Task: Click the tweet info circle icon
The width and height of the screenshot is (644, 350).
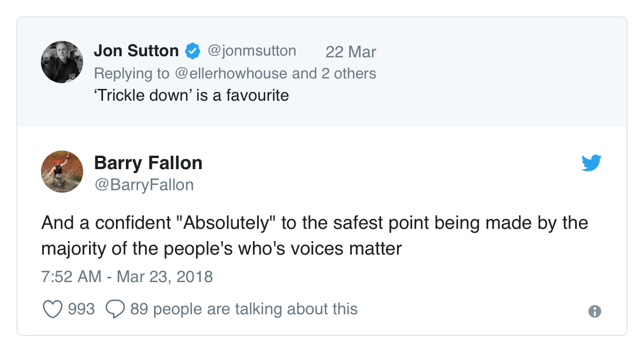Action: point(594,311)
